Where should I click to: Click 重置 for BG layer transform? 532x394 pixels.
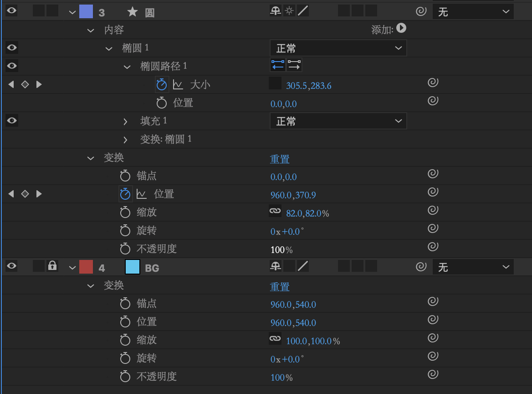[x=280, y=286]
